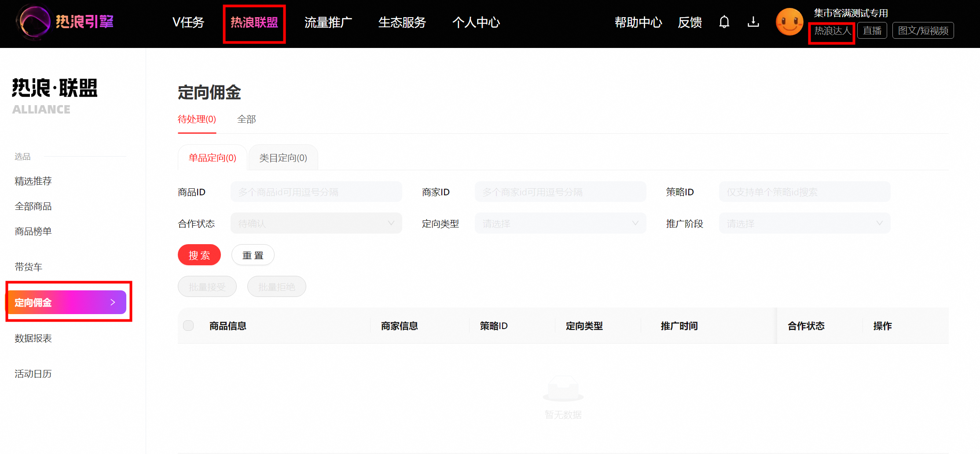Open the V任务 menu
Image resolution: width=980 pixels, height=454 pixels.
pyautogui.click(x=188, y=22)
